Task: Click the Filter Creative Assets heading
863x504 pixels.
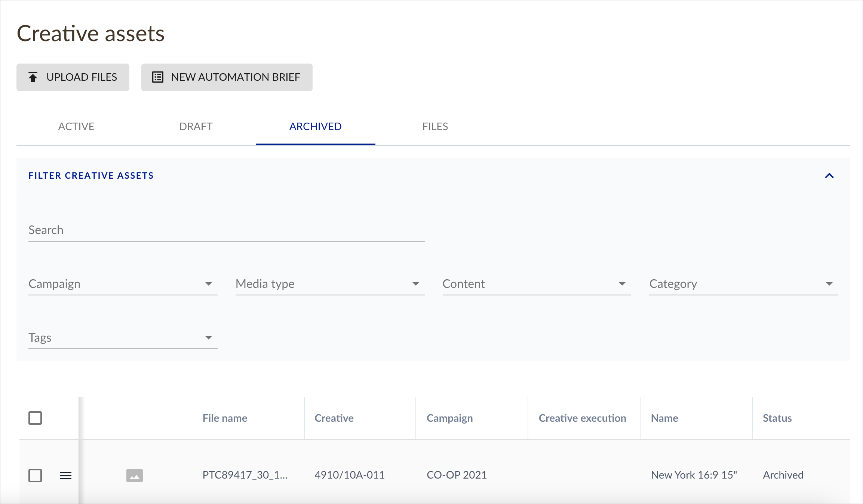Action: click(x=91, y=176)
